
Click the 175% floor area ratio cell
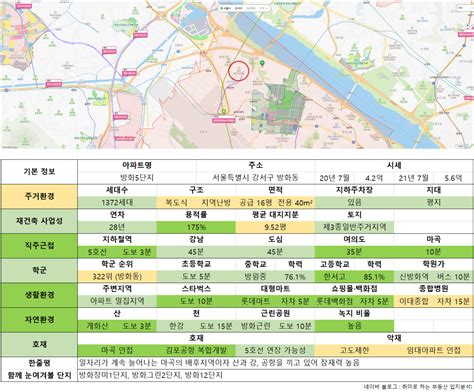[196, 227]
